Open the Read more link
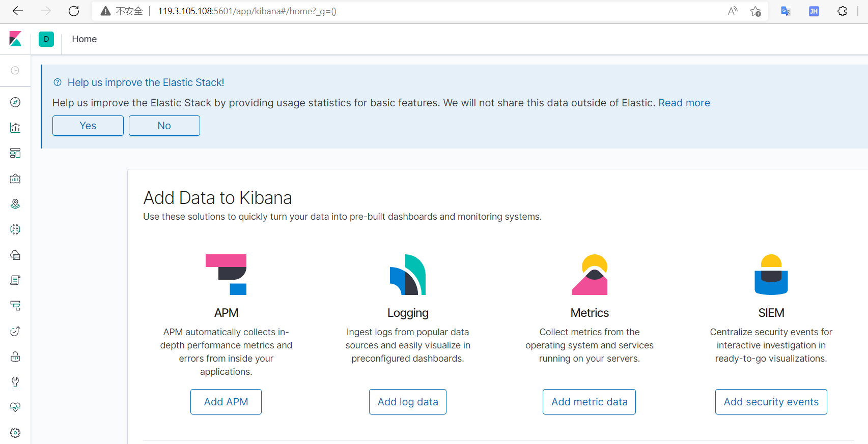 (x=684, y=103)
